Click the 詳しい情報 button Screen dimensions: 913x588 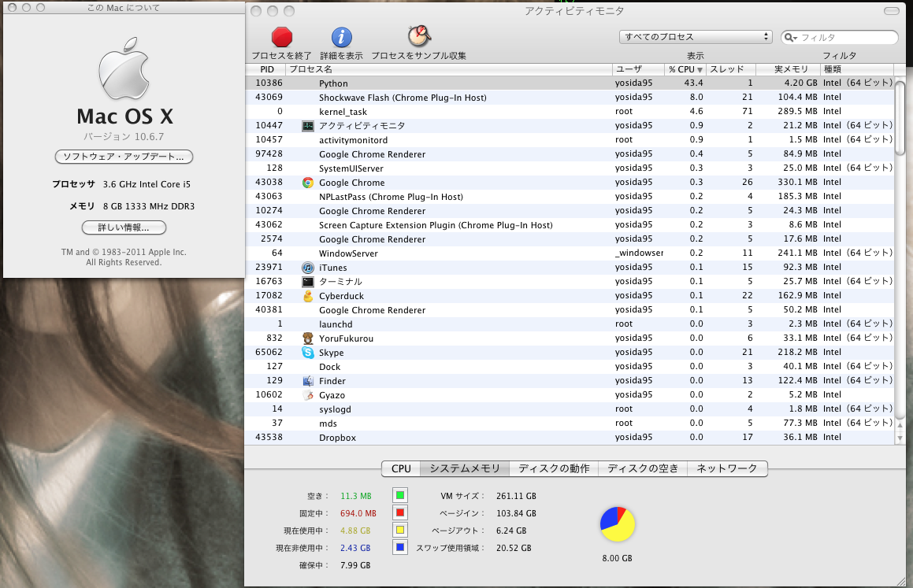(124, 227)
